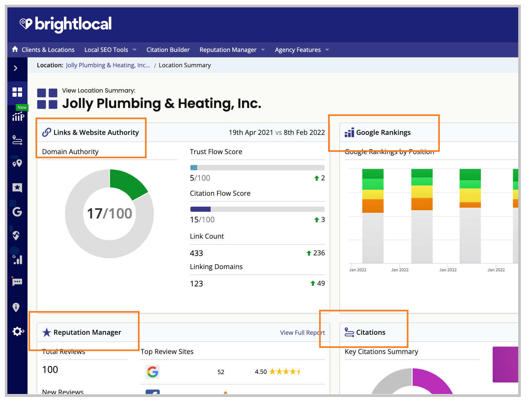Click the Reputation Manager section heading

87,333
